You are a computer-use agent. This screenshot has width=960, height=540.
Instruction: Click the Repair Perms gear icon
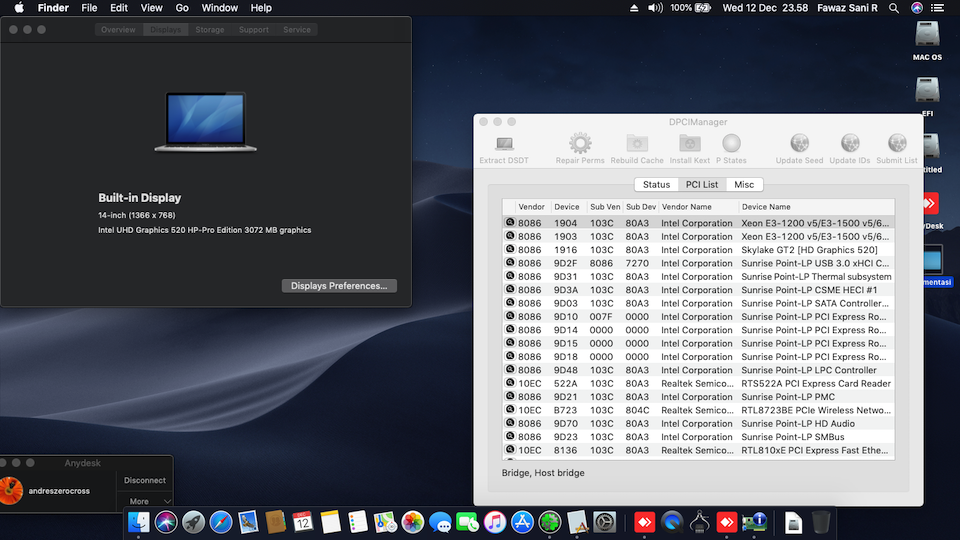[580, 145]
